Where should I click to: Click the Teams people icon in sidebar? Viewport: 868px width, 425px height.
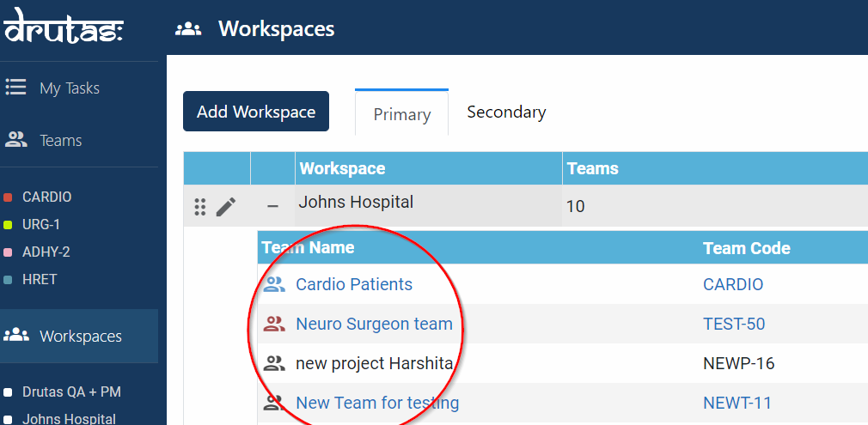15,140
